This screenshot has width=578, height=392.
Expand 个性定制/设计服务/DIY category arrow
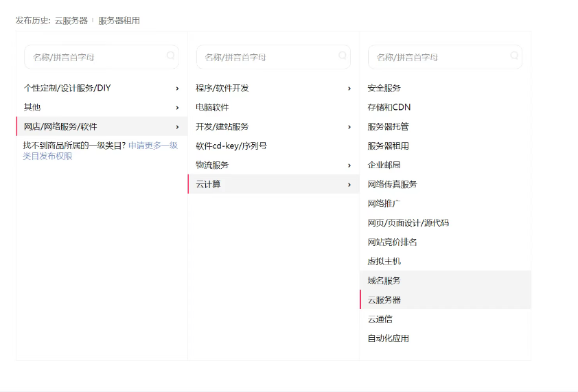coord(177,89)
